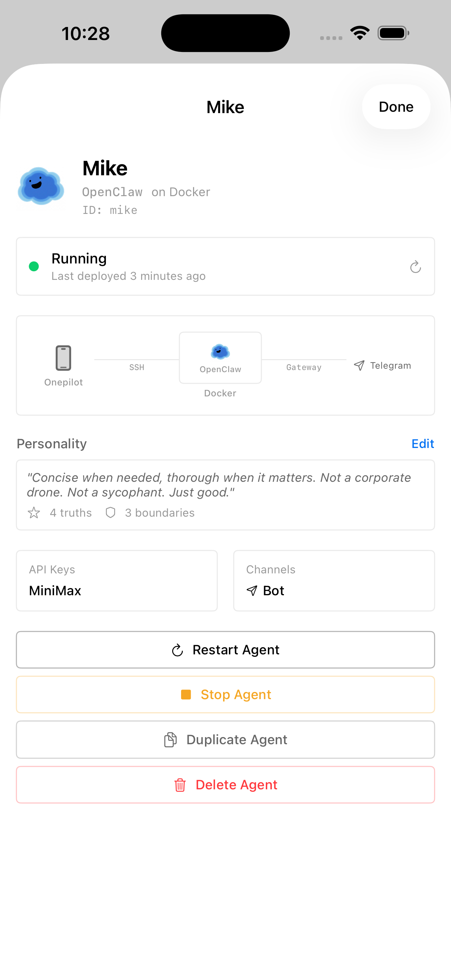Tap the OpenClaw Docker node icon
This screenshot has height=980, width=451.
220,352
